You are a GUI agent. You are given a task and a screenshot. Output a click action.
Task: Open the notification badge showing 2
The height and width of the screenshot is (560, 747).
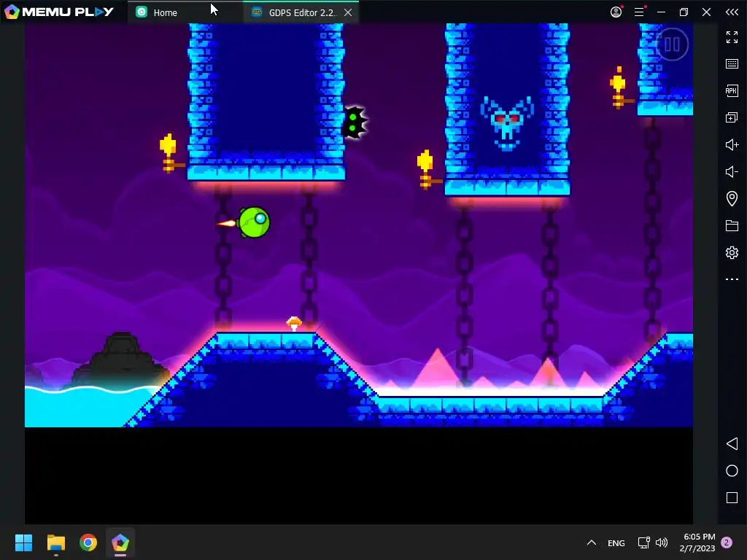(727, 542)
